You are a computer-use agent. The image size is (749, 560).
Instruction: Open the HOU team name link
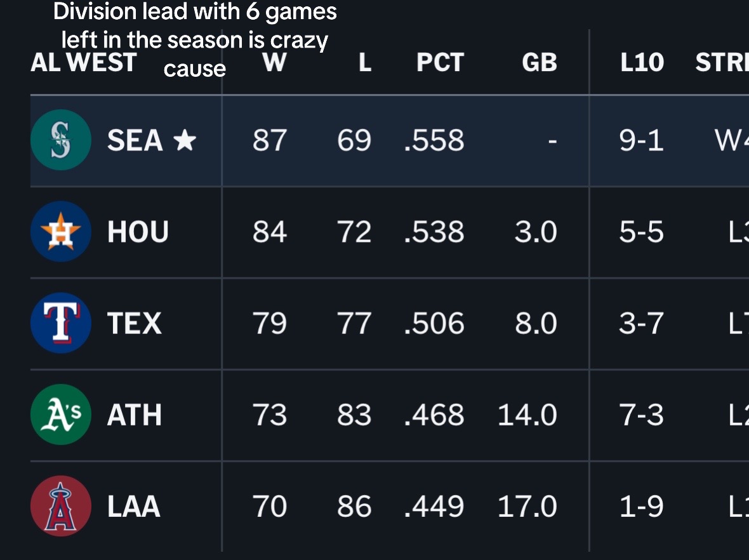tap(138, 232)
